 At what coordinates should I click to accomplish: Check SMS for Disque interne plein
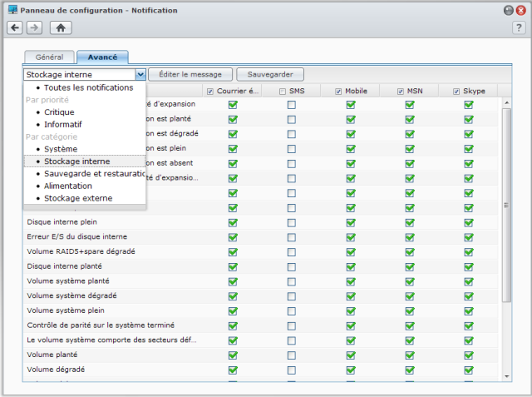click(x=292, y=224)
